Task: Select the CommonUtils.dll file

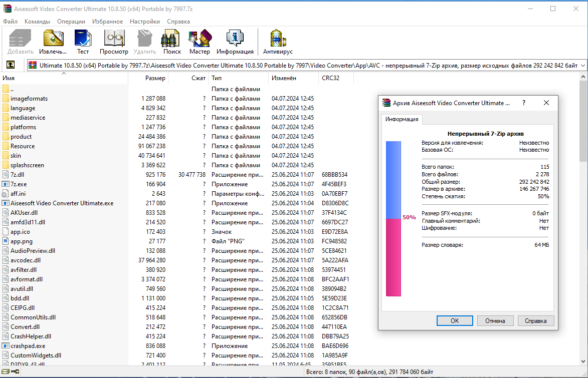Action: click(176, 317)
